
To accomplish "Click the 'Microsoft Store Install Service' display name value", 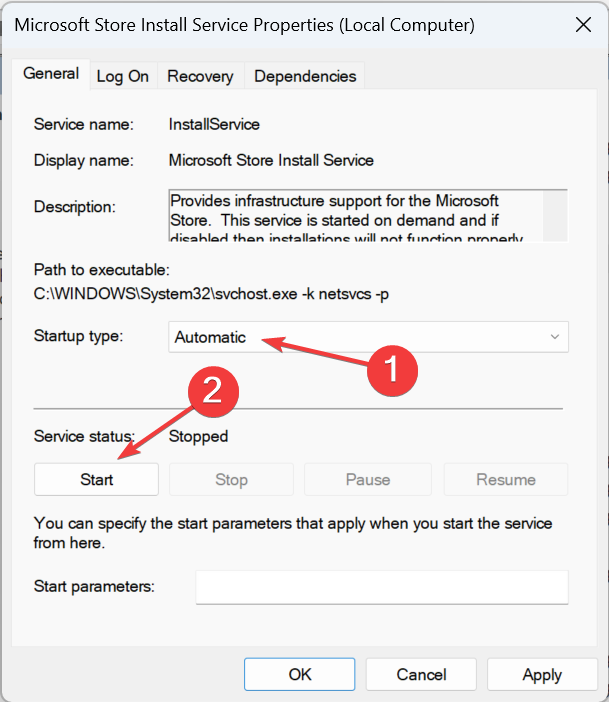I will tap(271, 160).
